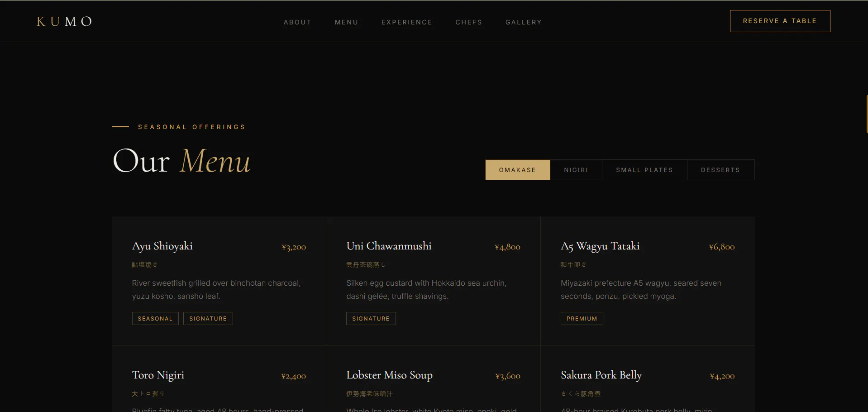The width and height of the screenshot is (868, 412).
Task: Click the ¥3,200 price
Action: (x=294, y=247)
